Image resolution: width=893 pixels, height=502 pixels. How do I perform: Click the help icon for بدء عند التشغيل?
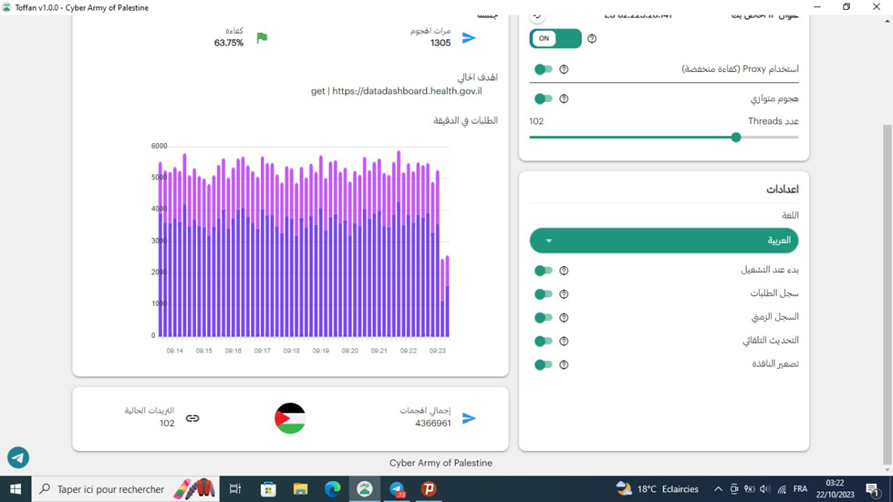564,271
